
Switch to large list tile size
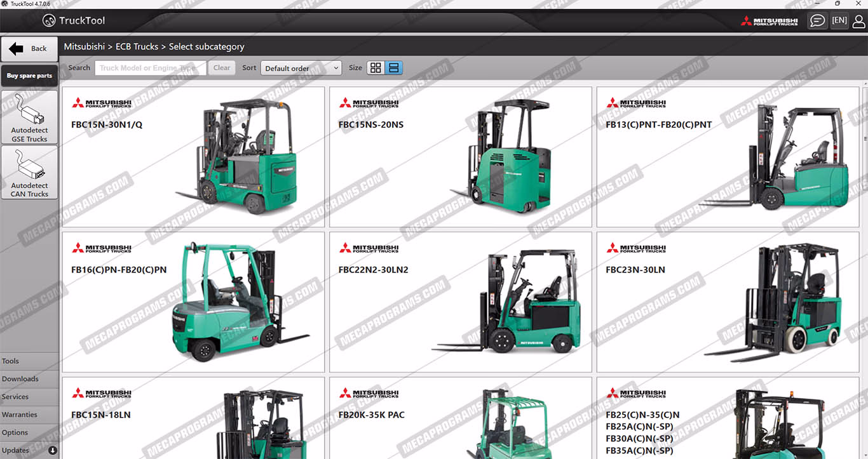394,68
